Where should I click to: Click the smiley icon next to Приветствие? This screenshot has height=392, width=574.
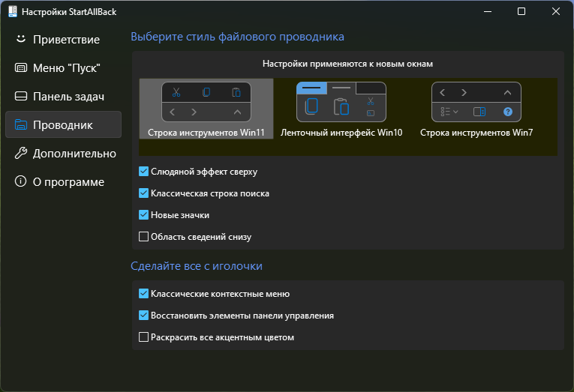coord(20,39)
